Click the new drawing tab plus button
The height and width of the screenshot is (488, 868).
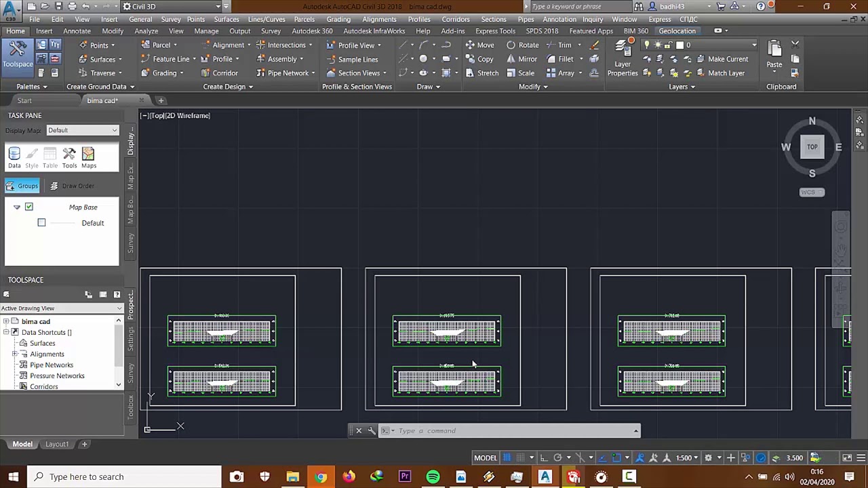pyautogui.click(x=161, y=100)
